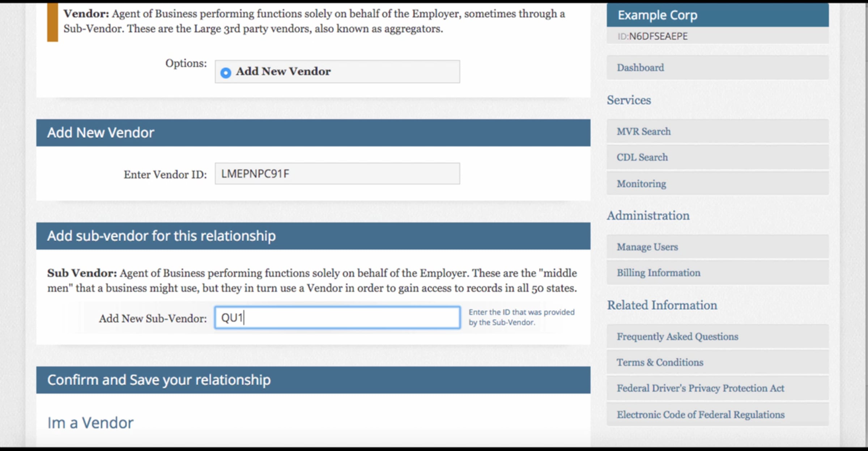Open the Terms & Conditions link

[x=660, y=362]
